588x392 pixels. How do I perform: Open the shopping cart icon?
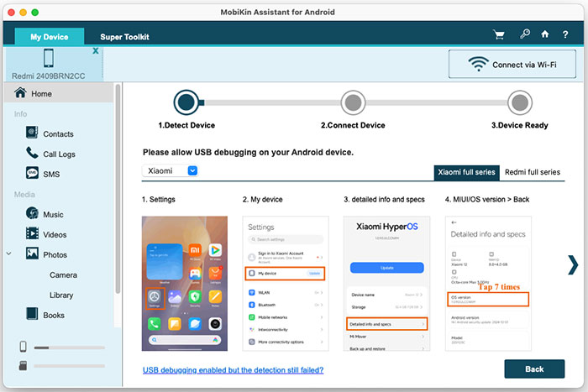point(499,35)
